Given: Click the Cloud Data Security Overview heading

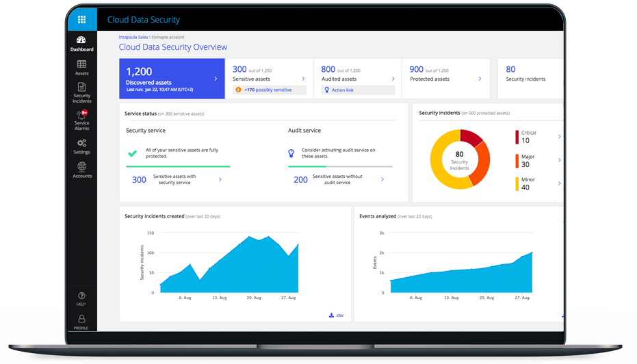Looking at the screenshot, I should click(x=172, y=47).
